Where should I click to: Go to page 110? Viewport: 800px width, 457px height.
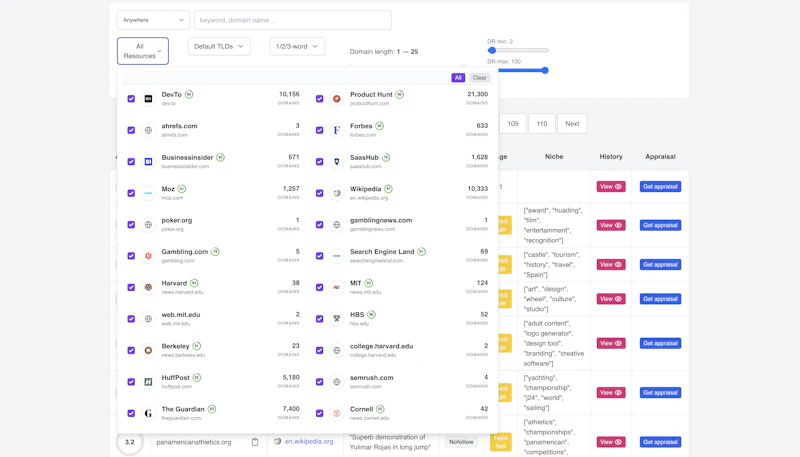pyautogui.click(x=542, y=123)
